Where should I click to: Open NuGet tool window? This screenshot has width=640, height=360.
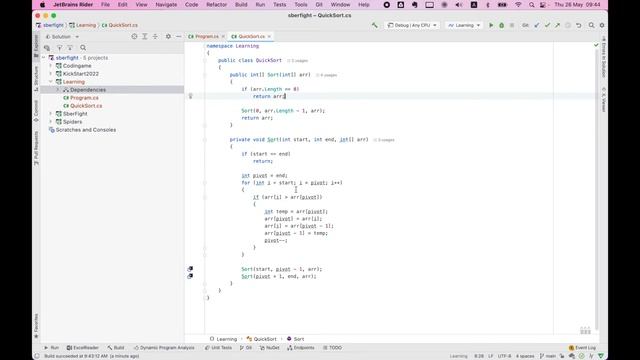click(269, 348)
